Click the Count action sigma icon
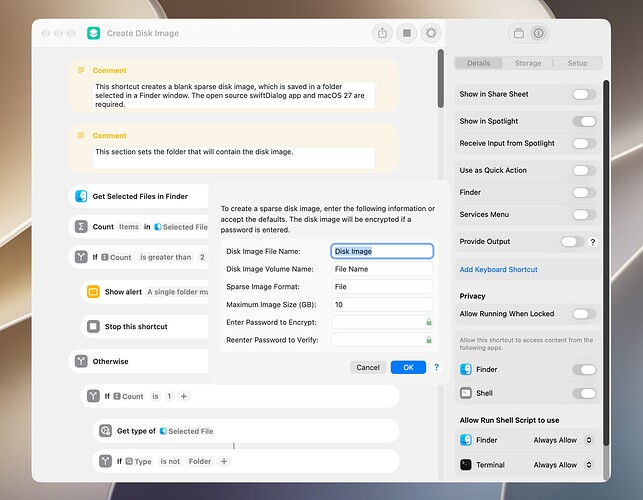The width and height of the screenshot is (643, 500). [81, 226]
